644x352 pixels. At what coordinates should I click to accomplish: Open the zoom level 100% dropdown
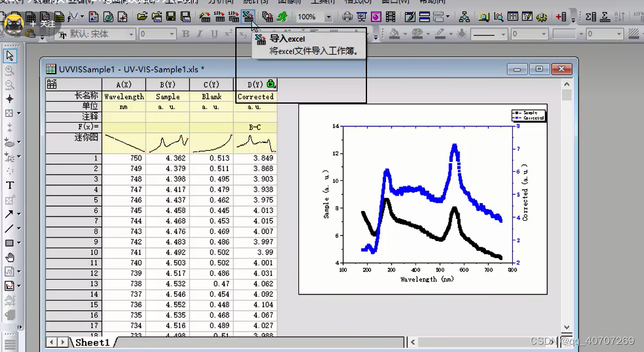(328, 17)
